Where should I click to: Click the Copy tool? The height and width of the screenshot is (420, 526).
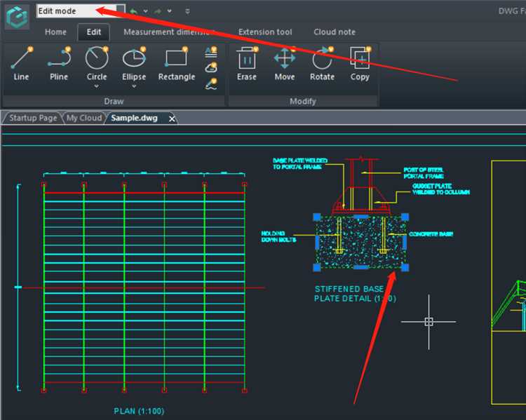click(x=360, y=63)
